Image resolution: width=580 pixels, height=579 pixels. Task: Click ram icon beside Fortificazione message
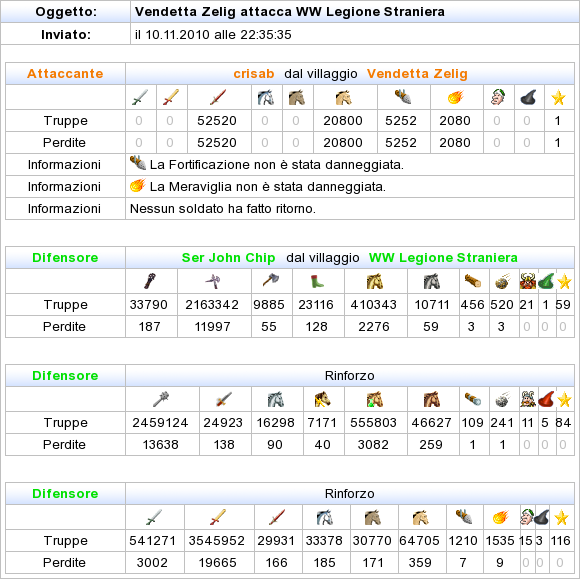[138, 163]
